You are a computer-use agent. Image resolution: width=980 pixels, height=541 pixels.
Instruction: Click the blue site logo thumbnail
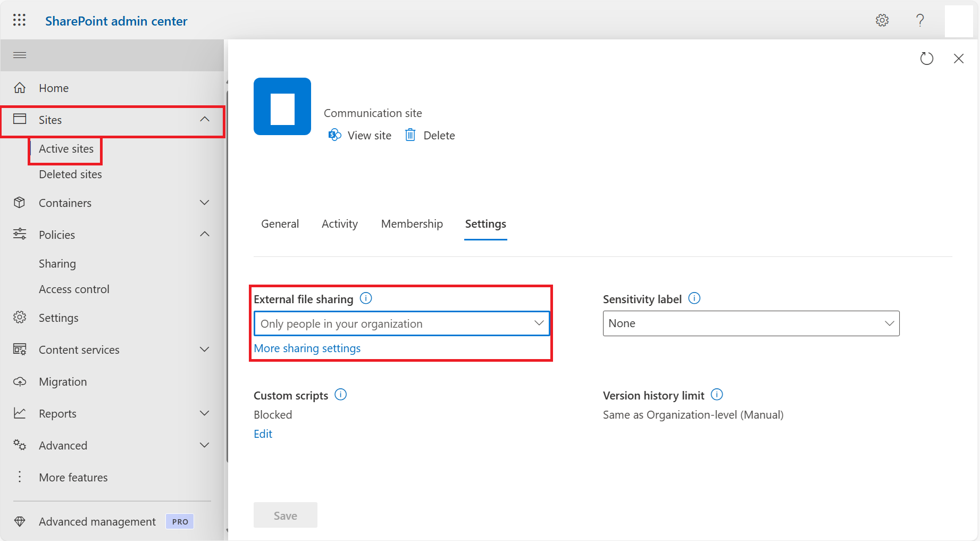click(x=282, y=106)
